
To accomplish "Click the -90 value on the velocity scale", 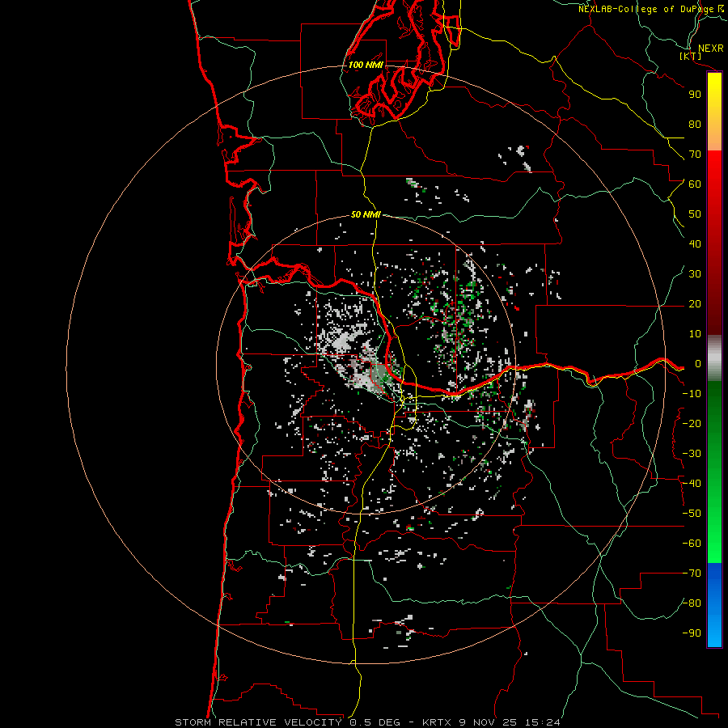I will pos(692,633).
